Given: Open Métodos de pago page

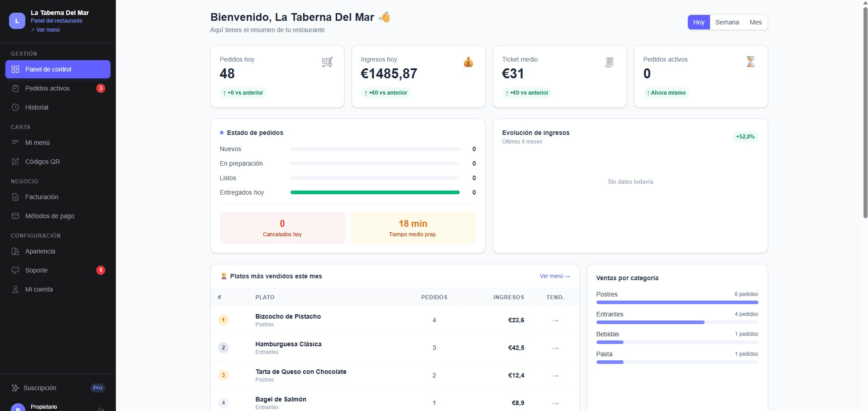Looking at the screenshot, I should (x=58, y=216).
